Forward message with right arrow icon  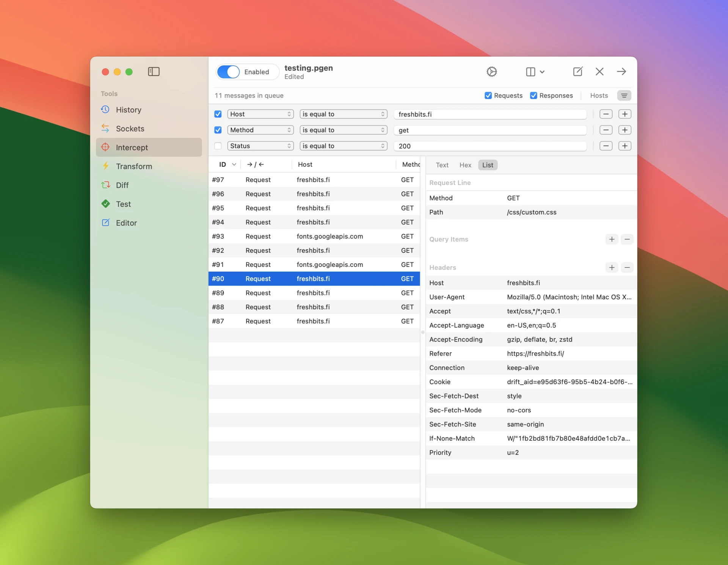pyautogui.click(x=621, y=72)
